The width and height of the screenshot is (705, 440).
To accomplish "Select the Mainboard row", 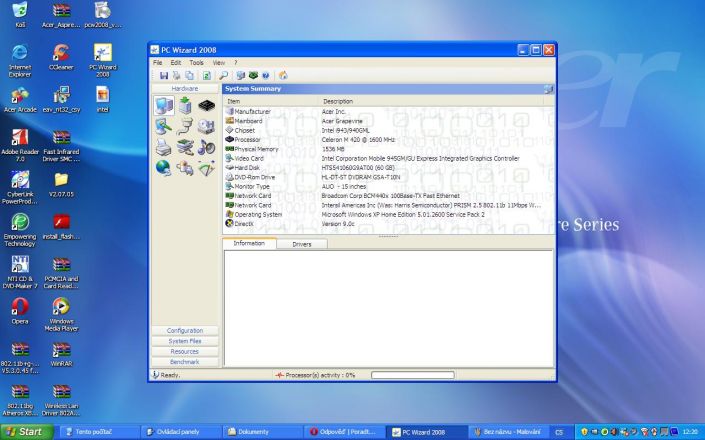I will point(388,121).
